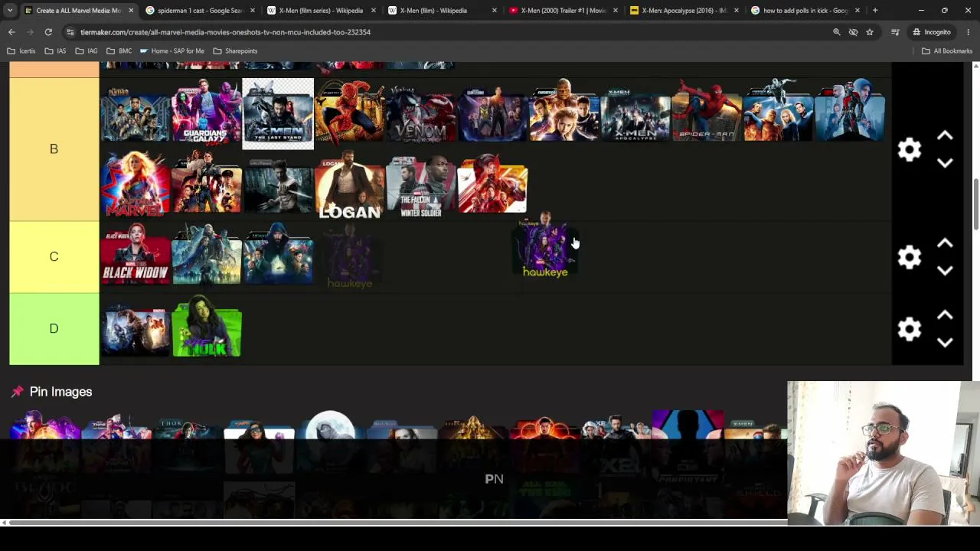The height and width of the screenshot is (551, 980).
Task: Move tier D row down
Action: pyautogui.click(x=945, y=343)
